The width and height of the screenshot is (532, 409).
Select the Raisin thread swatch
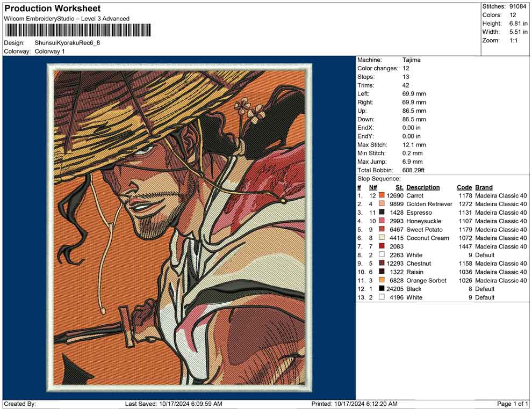(382, 272)
